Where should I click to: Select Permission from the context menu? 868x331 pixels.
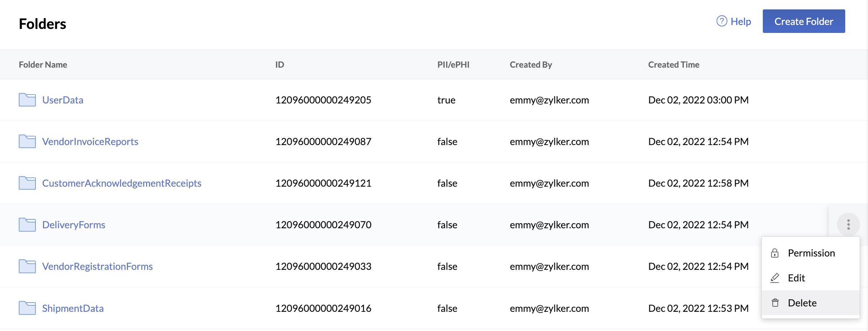click(x=811, y=253)
